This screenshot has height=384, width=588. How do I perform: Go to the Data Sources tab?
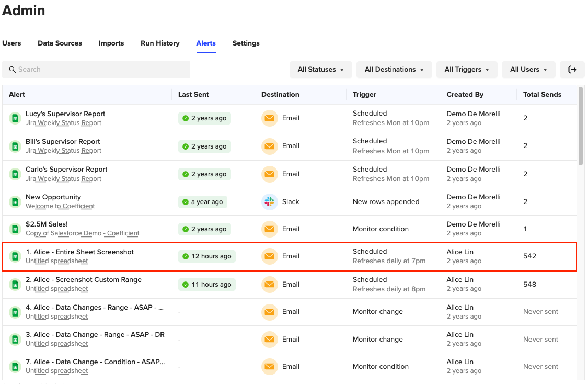(x=60, y=43)
